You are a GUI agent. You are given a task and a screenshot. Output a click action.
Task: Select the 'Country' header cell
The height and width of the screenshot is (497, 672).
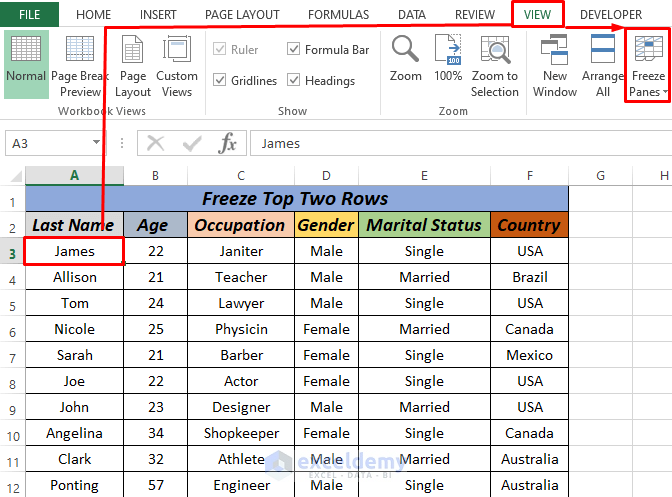point(530,225)
